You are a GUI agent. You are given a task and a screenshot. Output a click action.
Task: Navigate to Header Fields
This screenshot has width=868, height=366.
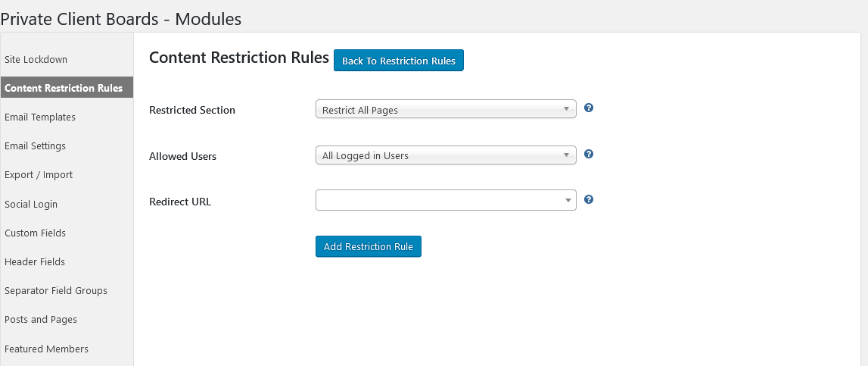click(x=35, y=261)
